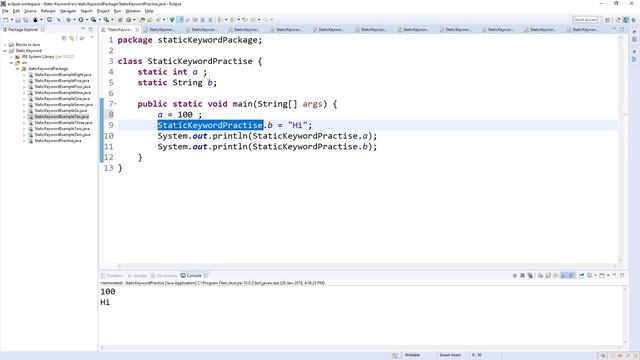Open the New dropdown arrow beside New icon
This screenshot has height=360, width=640.
click(11, 20)
